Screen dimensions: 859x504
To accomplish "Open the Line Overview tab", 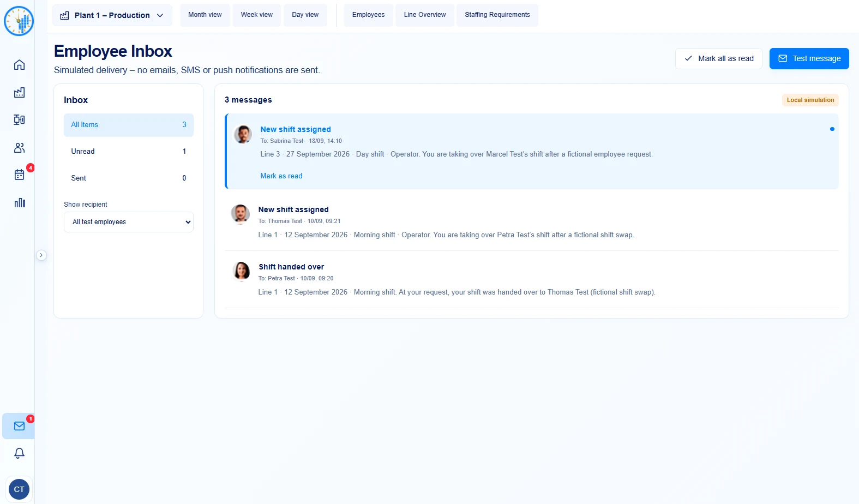I will tap(425, 15).
